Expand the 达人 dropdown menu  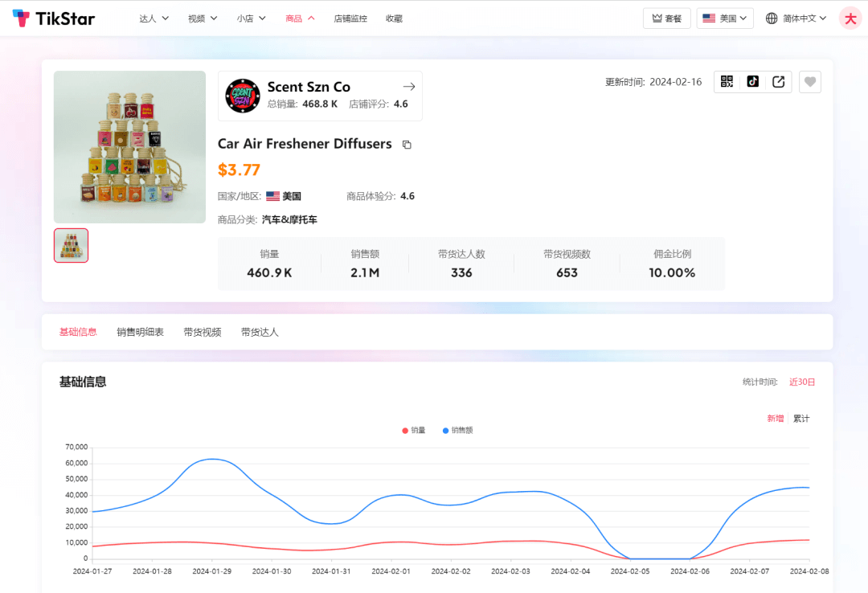(x=154, y=18)
